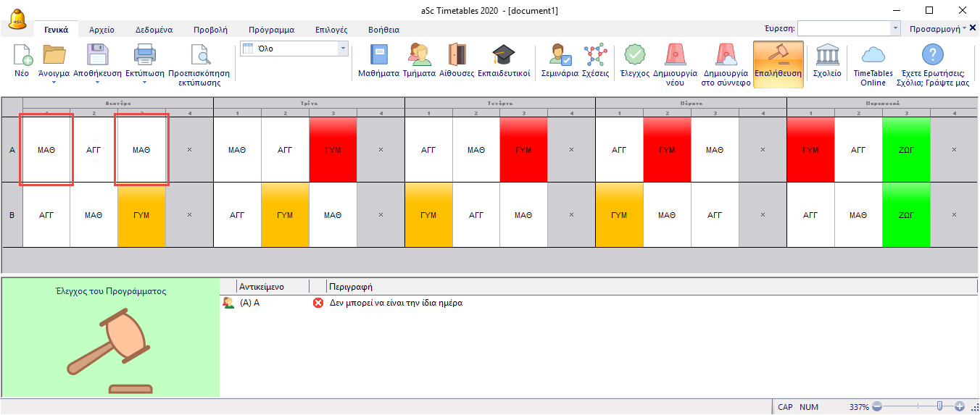This screenshot has width=980, height=415.
Task: Open the Τμήματα classes icon
Action: (x=419, y=62)
